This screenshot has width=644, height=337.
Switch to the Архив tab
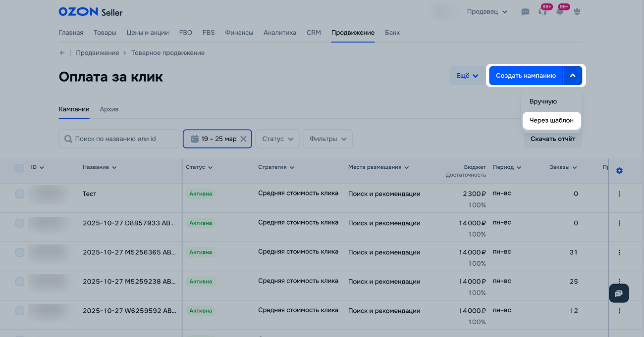109,109
